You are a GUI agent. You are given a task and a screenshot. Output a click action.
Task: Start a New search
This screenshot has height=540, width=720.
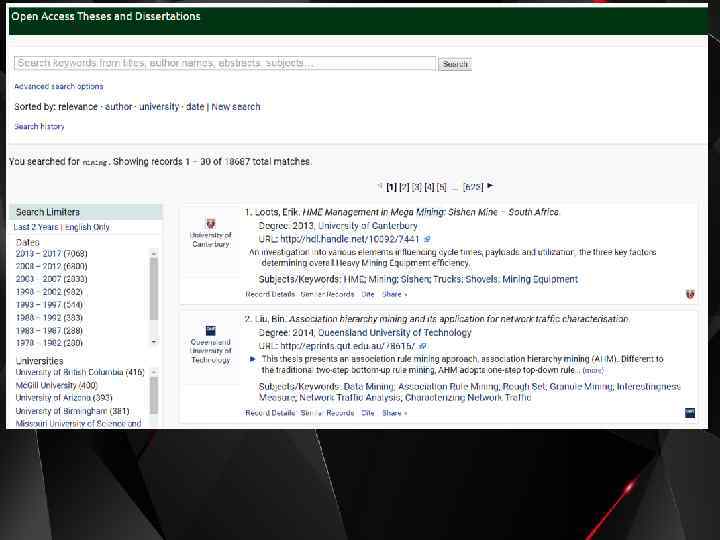[x=236, y=107]
